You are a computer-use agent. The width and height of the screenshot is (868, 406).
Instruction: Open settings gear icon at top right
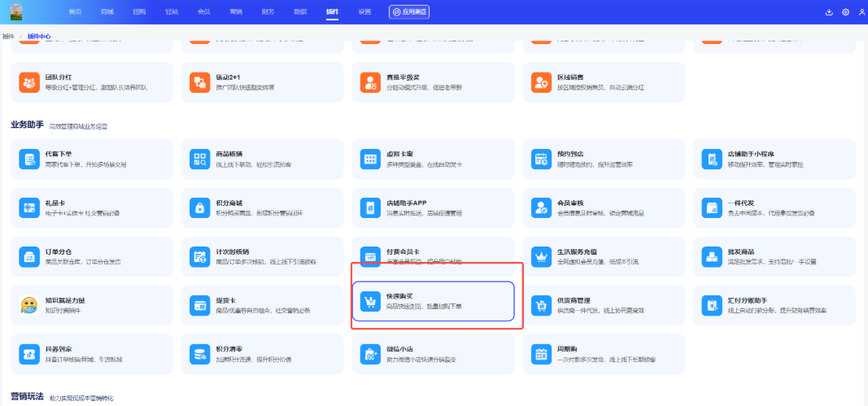point(845,12)
